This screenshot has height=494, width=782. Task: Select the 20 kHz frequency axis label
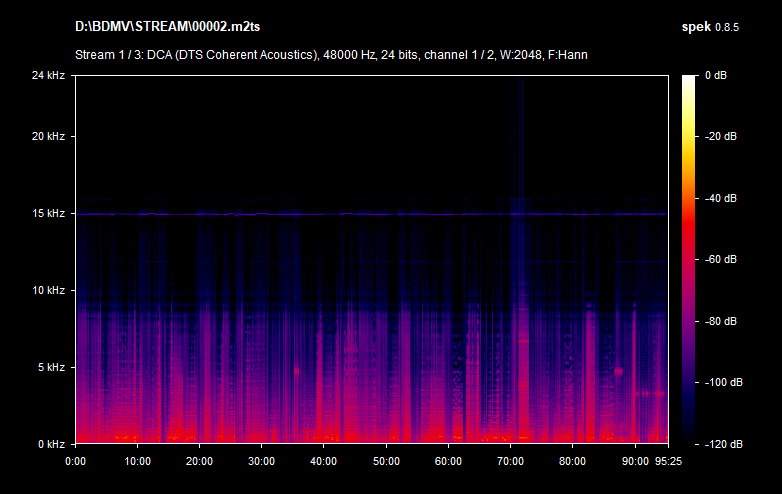tap(47, 137)
